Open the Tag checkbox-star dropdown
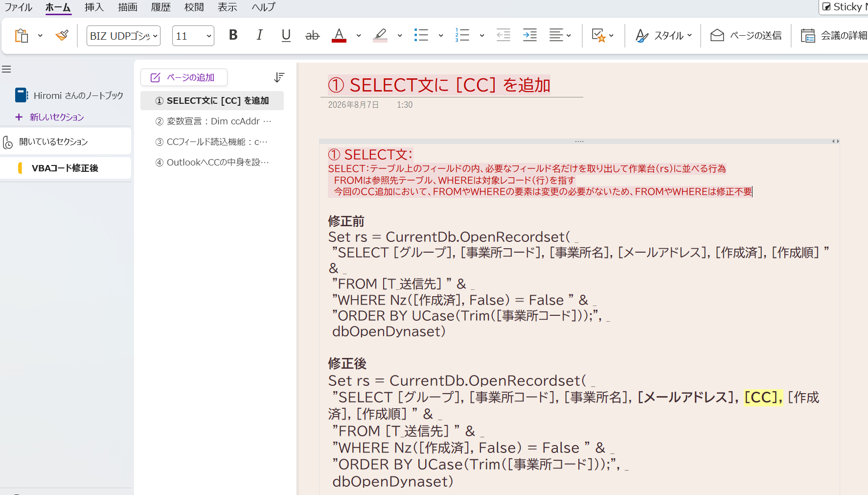Viewport: 868px width, 495px height. tap(602, 35)
